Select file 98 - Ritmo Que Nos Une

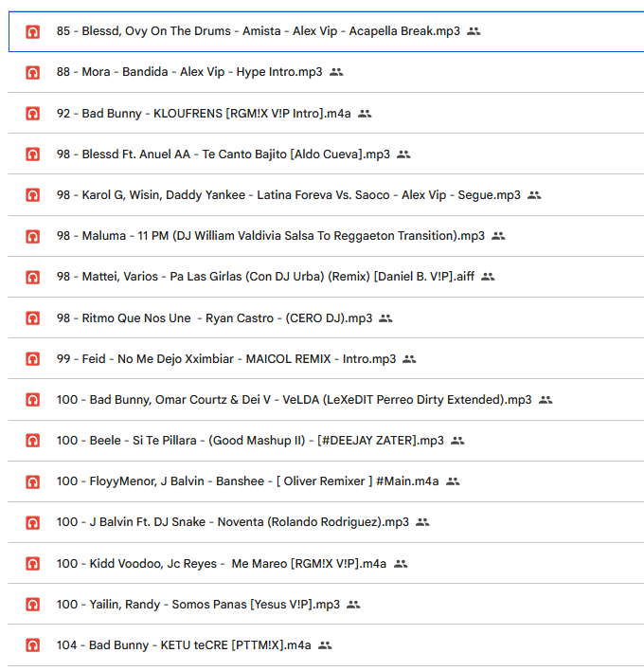click(327, 317)
